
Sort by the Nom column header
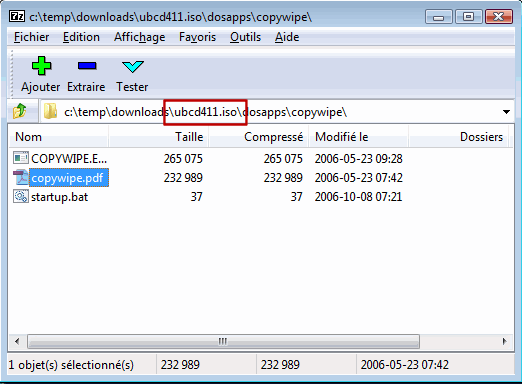(58, 137)
